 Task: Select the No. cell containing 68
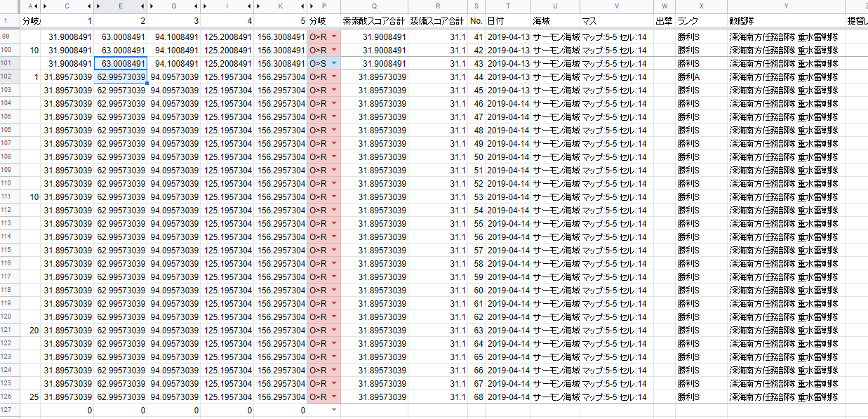tap(476, 397)
